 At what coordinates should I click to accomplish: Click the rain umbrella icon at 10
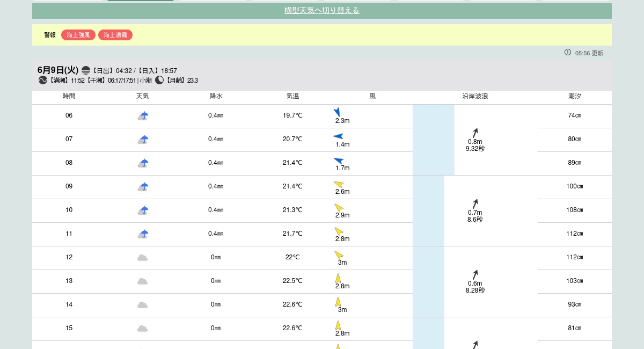(x=143, y=210)
